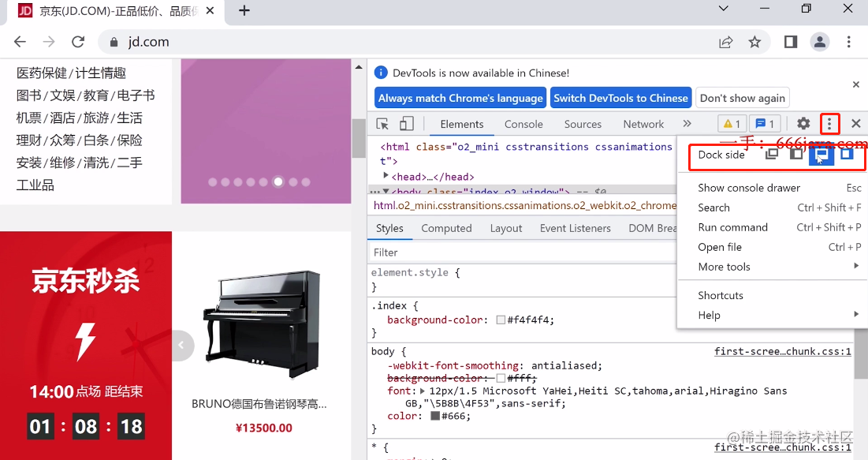This screenshot has height=460, width=868.
Task: Dock DevTools to the right
Action: click(x=847, y=154)
